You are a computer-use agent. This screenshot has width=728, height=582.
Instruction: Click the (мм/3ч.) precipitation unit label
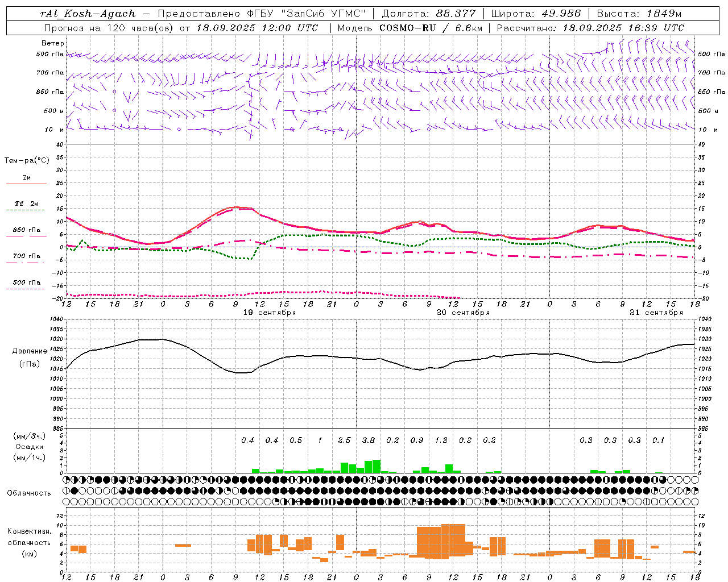pos(30,436)
